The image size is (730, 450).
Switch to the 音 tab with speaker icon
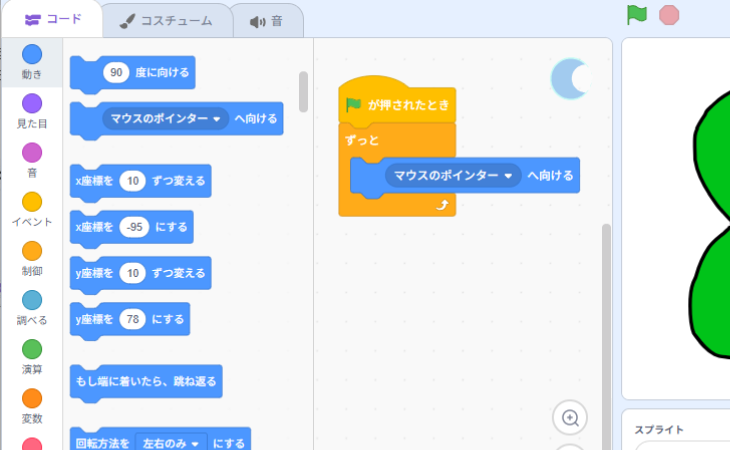click(x=266, y=21)
